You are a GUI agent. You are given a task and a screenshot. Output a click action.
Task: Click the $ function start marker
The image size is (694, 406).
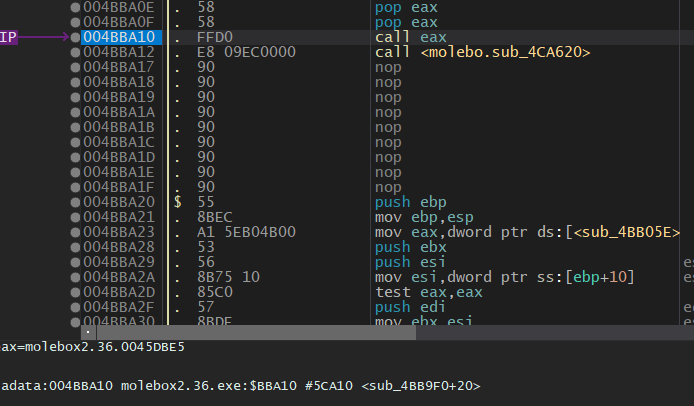coord(178,202)
